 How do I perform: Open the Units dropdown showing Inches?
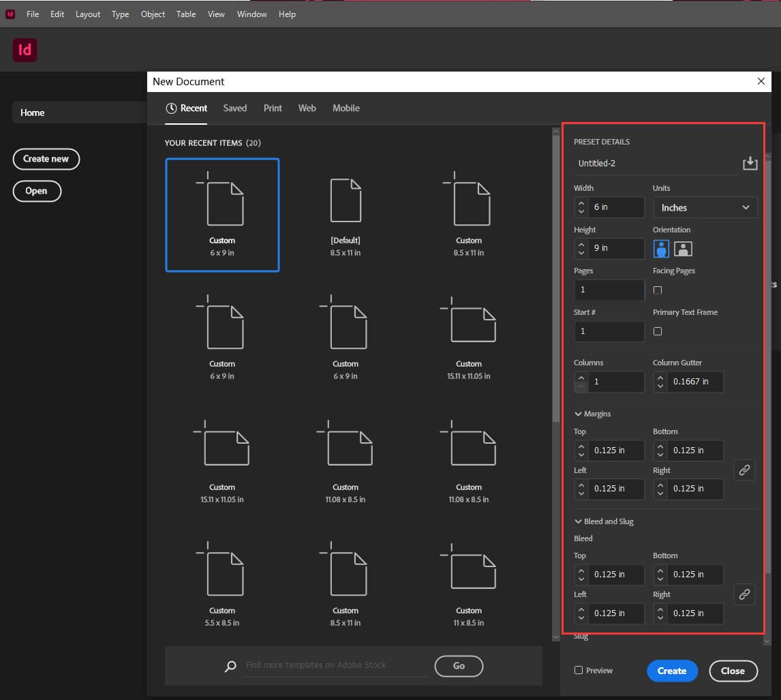pos(705,208)
